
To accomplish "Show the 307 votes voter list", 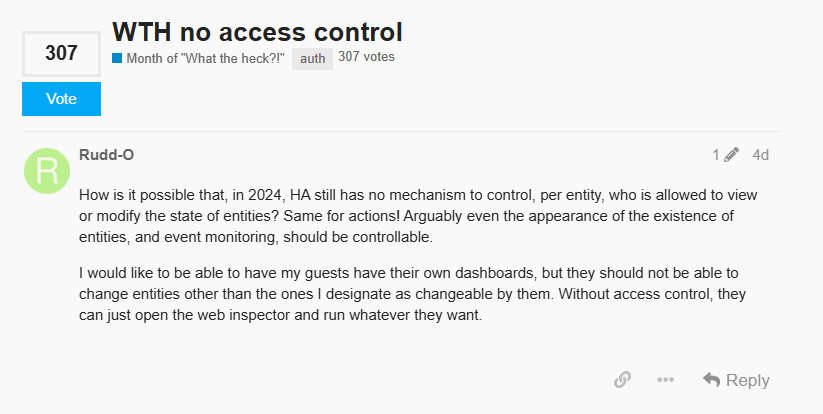I will pyautogui.click(x=366, y=57).
